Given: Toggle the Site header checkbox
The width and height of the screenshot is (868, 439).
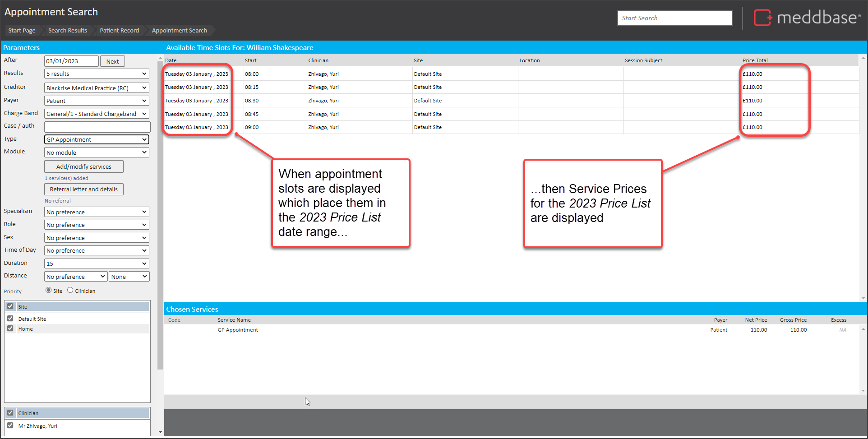Looking at the screenshot, I should click(10, 306).
